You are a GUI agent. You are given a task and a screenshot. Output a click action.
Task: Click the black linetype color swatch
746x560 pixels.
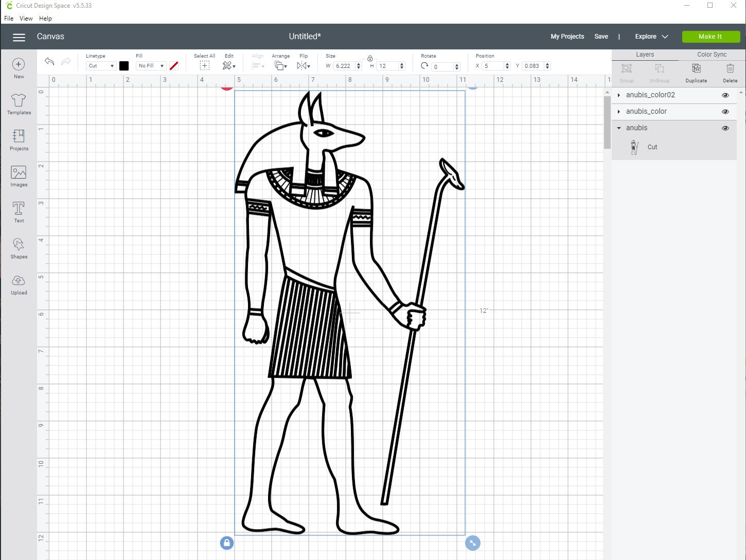pos(124,66)
